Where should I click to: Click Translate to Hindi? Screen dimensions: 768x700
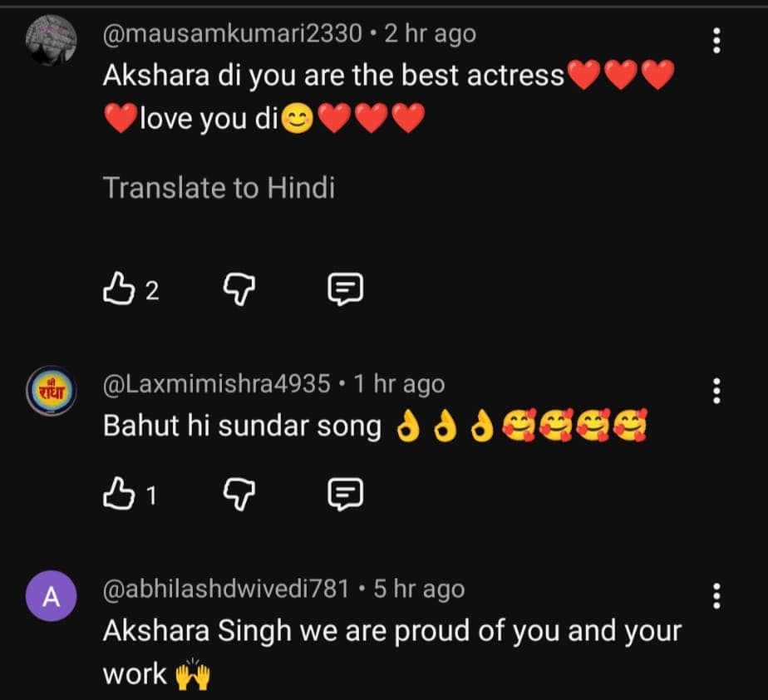[219, 188]
